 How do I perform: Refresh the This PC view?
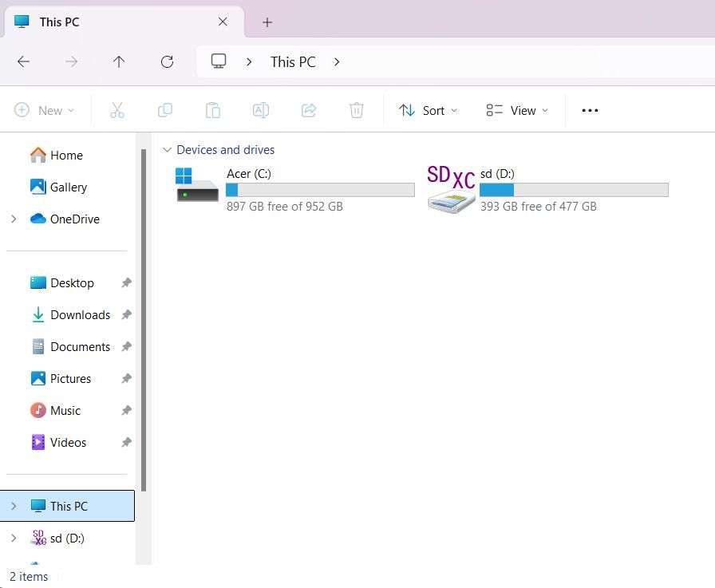pyautogui.click(x=167, y=61)
